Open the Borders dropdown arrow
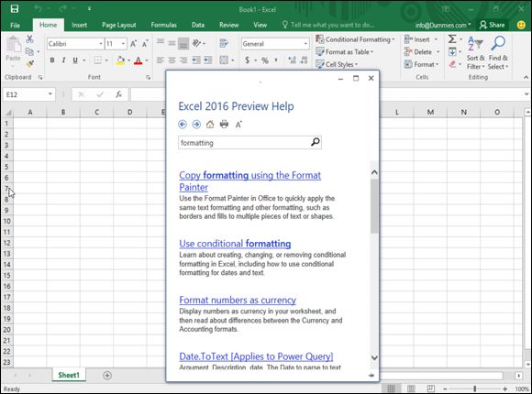This screenshot has height=394, width=532. pos(106,60)
